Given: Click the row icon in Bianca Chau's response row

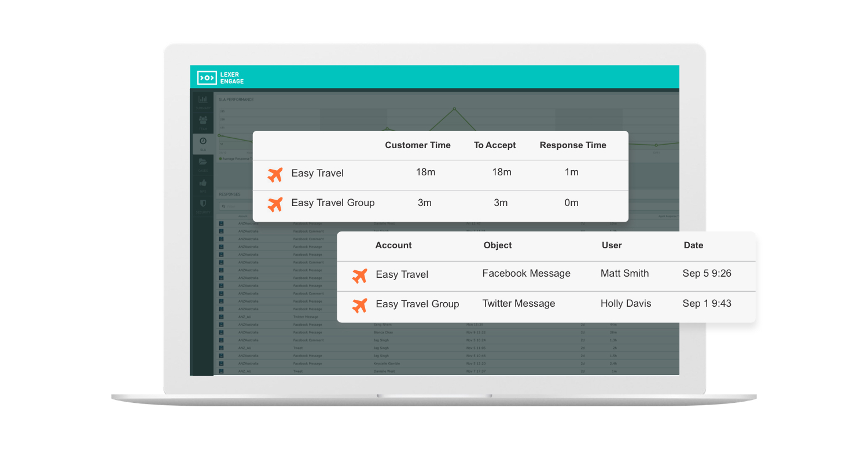Looking at the screenshot, I should click(x=221, y=332).
